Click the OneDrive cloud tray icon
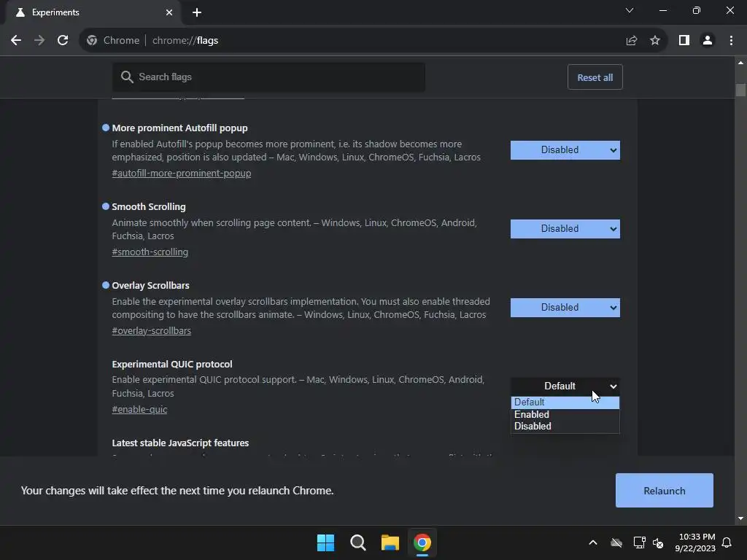 616,542
